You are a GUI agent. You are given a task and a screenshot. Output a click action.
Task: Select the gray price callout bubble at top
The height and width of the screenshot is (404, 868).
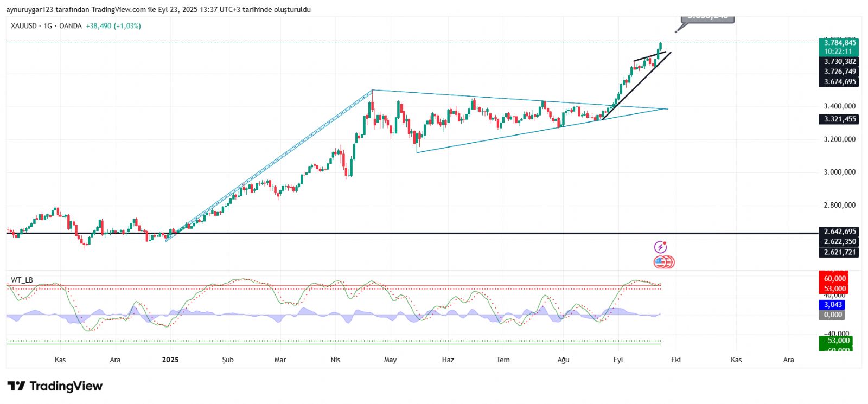point(707,17)
